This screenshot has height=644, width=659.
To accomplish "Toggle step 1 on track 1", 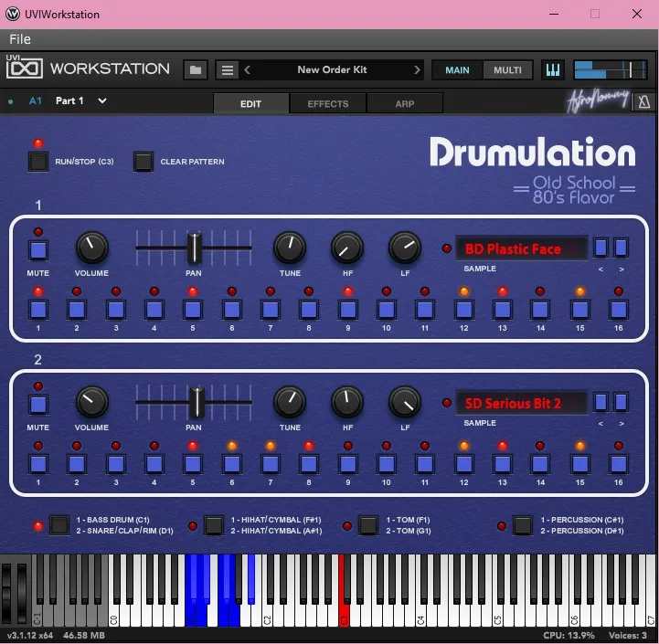I will (38, 310).
